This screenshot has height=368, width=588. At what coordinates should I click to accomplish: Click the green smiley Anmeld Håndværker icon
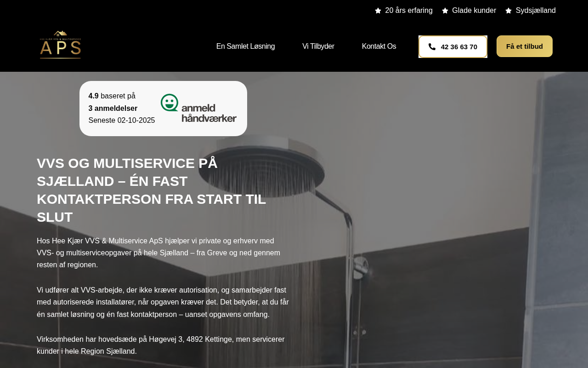tap(169, 103)
